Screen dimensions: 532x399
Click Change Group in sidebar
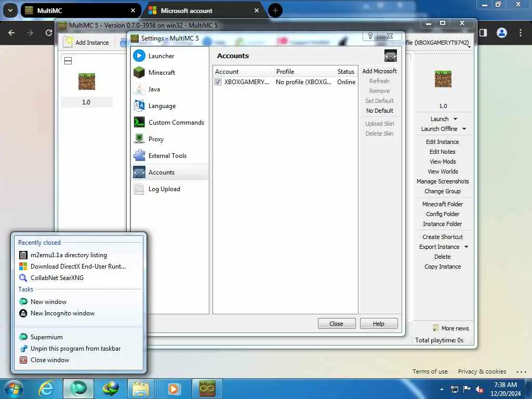coord(443,191)
